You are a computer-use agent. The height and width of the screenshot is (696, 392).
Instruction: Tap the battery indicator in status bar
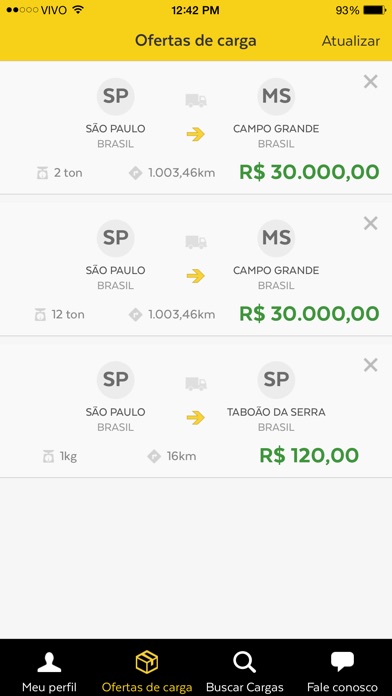pos(374,10)
